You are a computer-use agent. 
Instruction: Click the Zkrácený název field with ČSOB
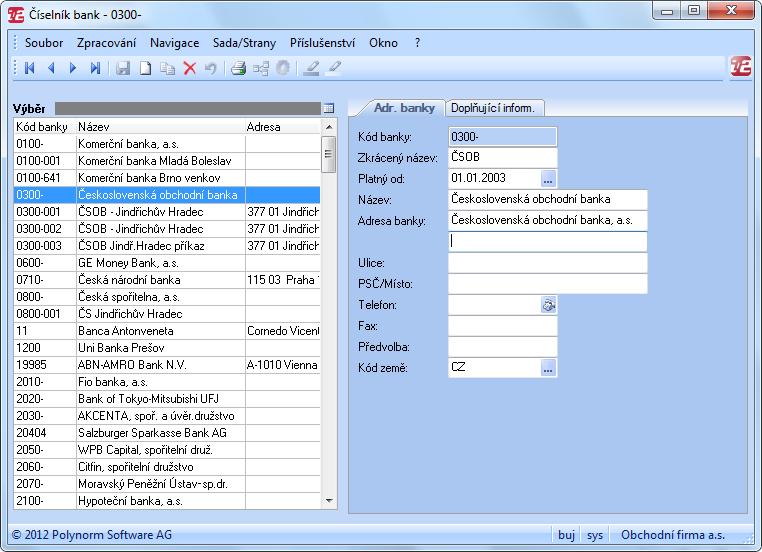click(502, 157)
